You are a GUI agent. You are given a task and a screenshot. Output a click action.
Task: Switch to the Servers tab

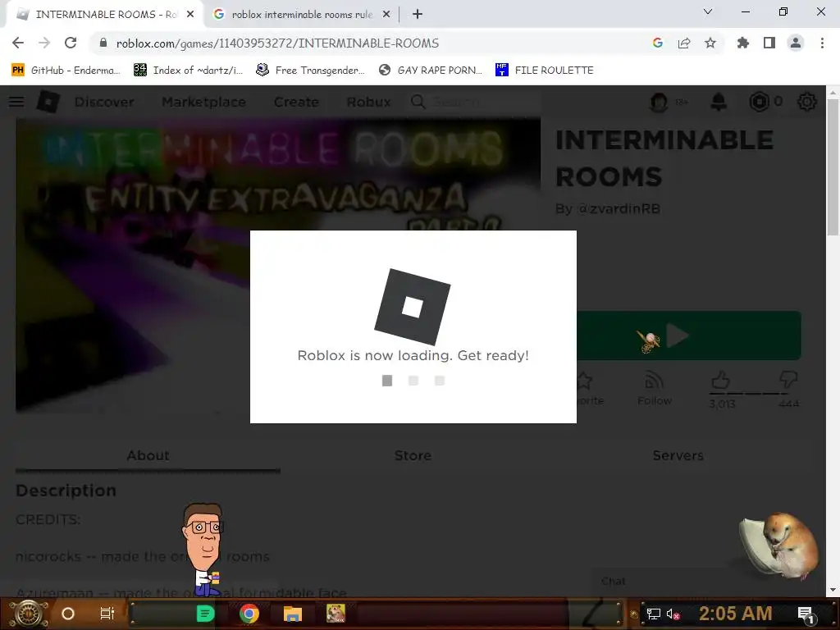[678, 455]
